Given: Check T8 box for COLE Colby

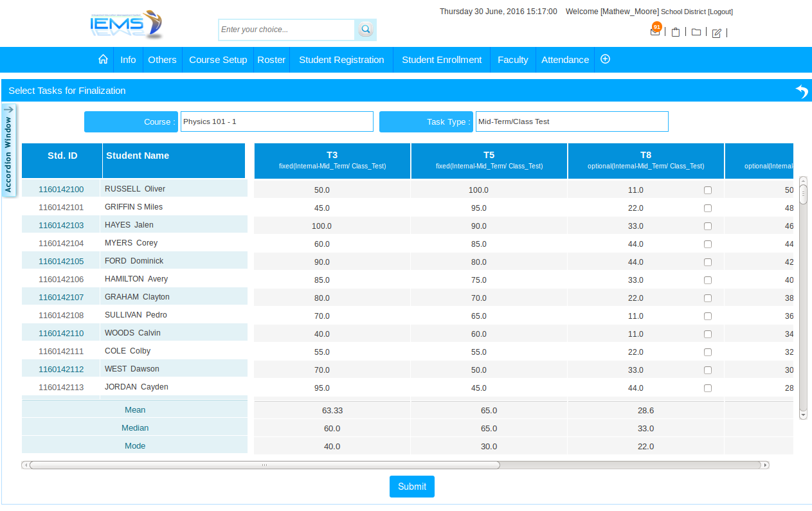Looking at the screenshot, I should point(708,352).
